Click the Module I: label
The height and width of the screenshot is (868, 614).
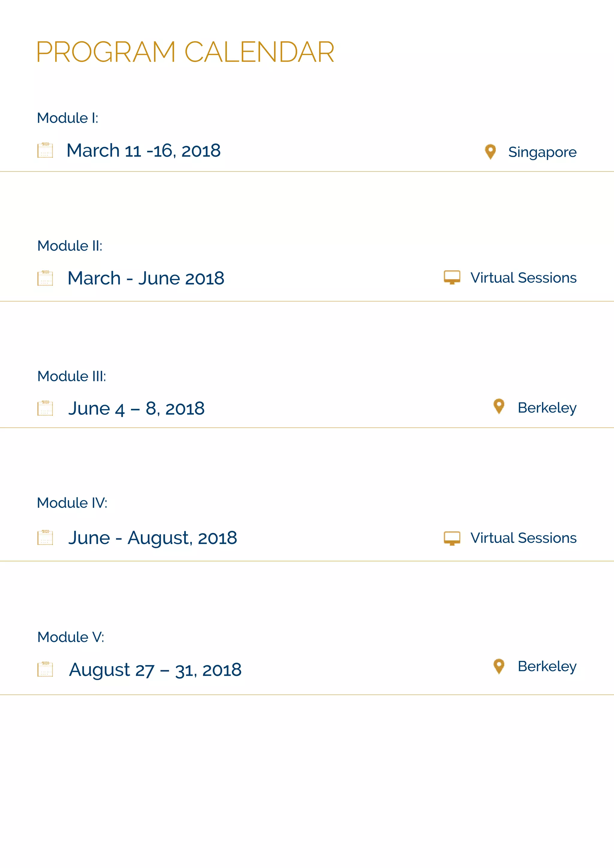click(68, 118)
